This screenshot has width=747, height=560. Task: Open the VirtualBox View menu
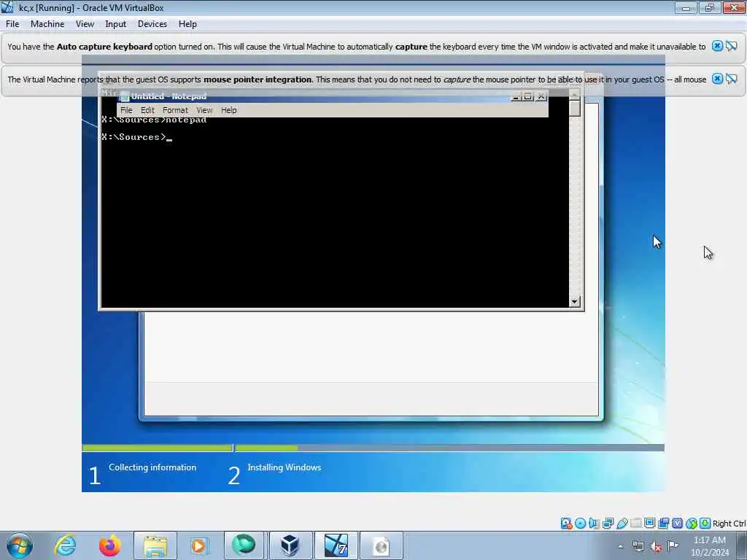pos(85,24)
